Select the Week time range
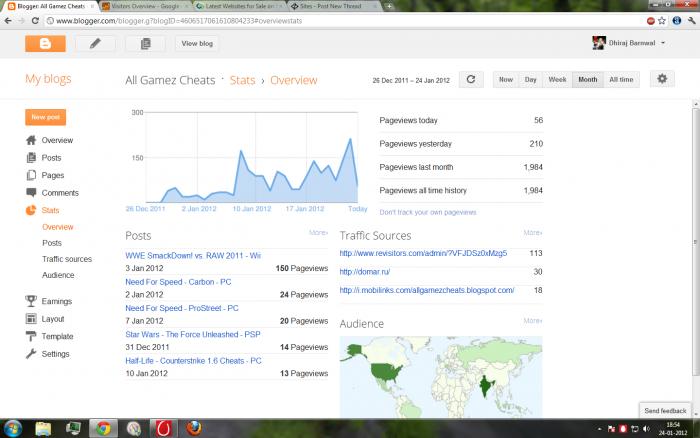Screen dimensions: 700x438 pos(557,79)
